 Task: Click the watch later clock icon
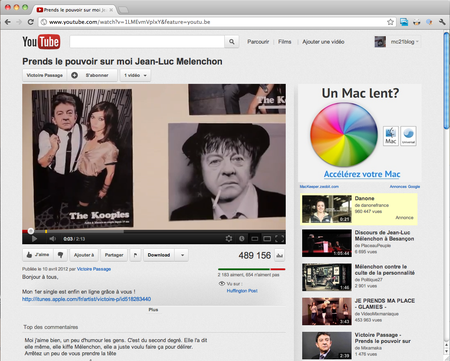point(242,239)
